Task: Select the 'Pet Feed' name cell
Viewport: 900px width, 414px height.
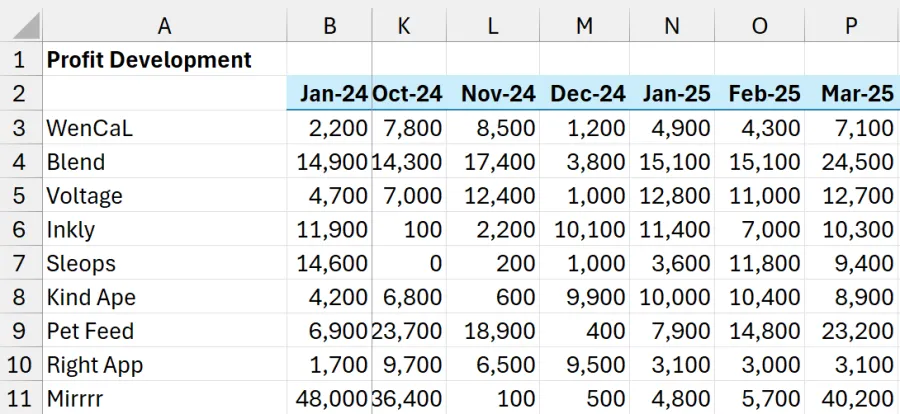Action: coord(164,330)
